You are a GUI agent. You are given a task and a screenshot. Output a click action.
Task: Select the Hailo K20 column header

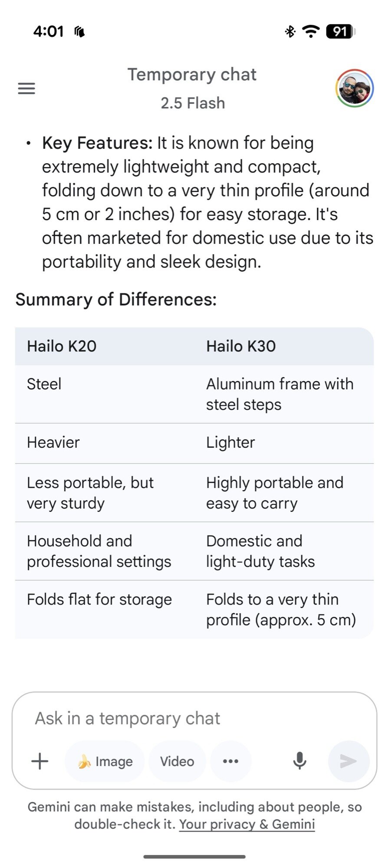click(62, 346)
